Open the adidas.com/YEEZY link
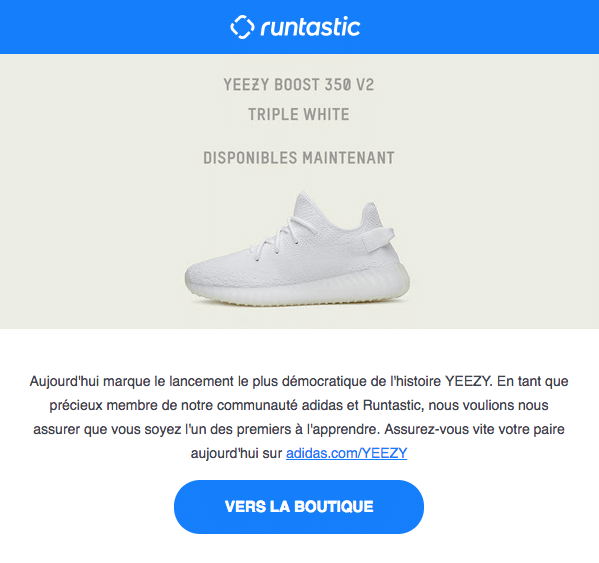This screenshot has width=599, height=563. point(346,453)
